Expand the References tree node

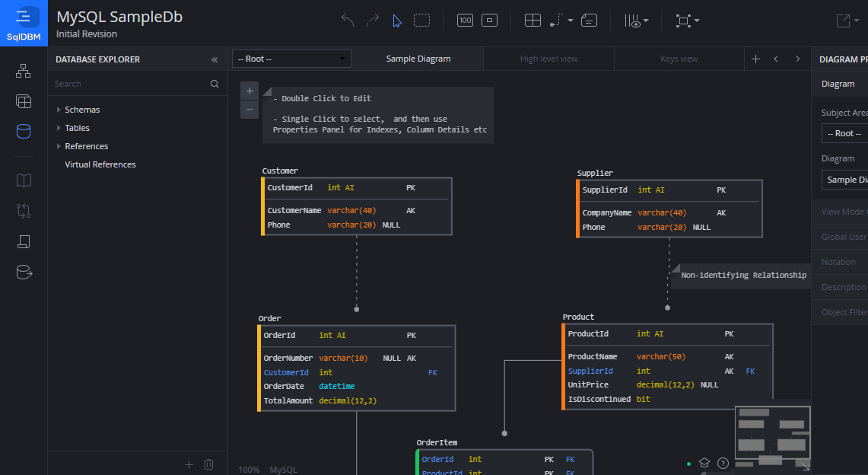click(x=59, y=146)
